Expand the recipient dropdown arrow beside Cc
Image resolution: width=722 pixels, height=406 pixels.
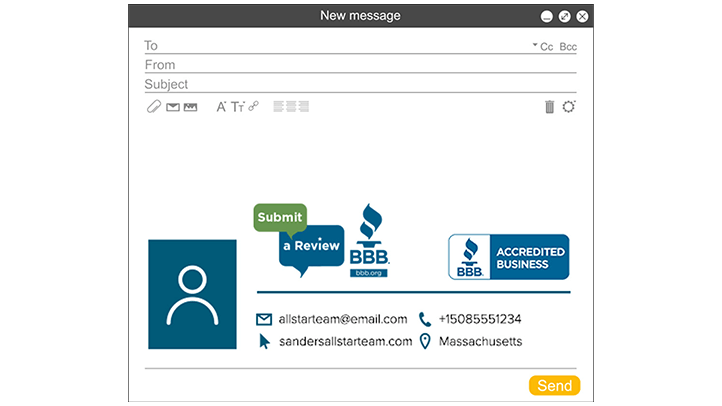pyautogui.click(x=535, y=45)
